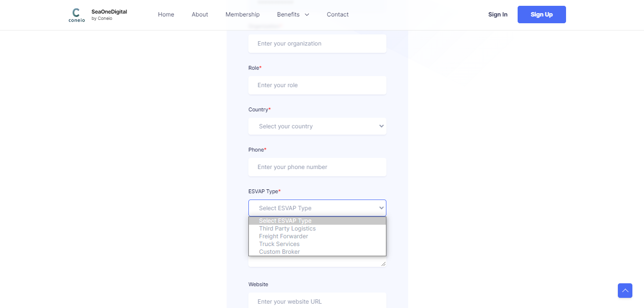Open the Benefits menu
644x308 pixels.
[x=293, y=15]
